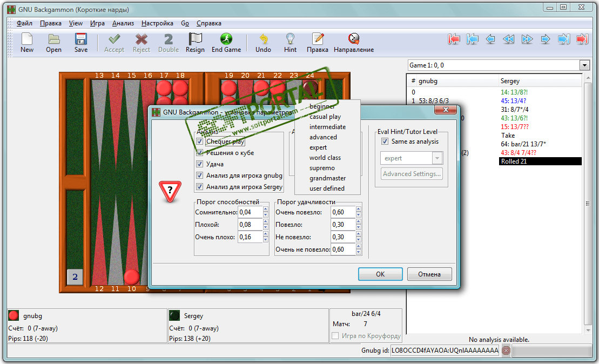Step back one move arrow
This screenshot has height=364, width=599.
(490, 39)
